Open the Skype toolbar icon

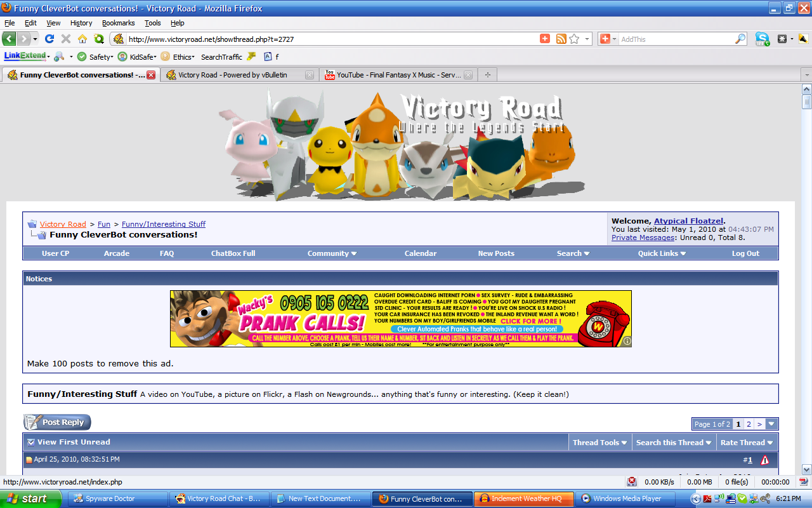[x=762, y=39]
